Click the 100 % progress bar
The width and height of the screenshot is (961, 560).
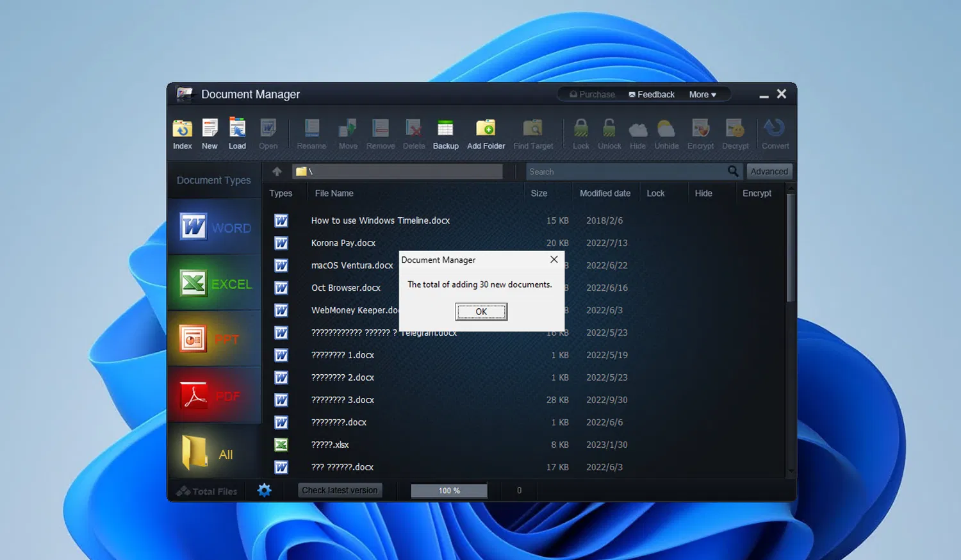pyautogui.click(x=449, y=490)
